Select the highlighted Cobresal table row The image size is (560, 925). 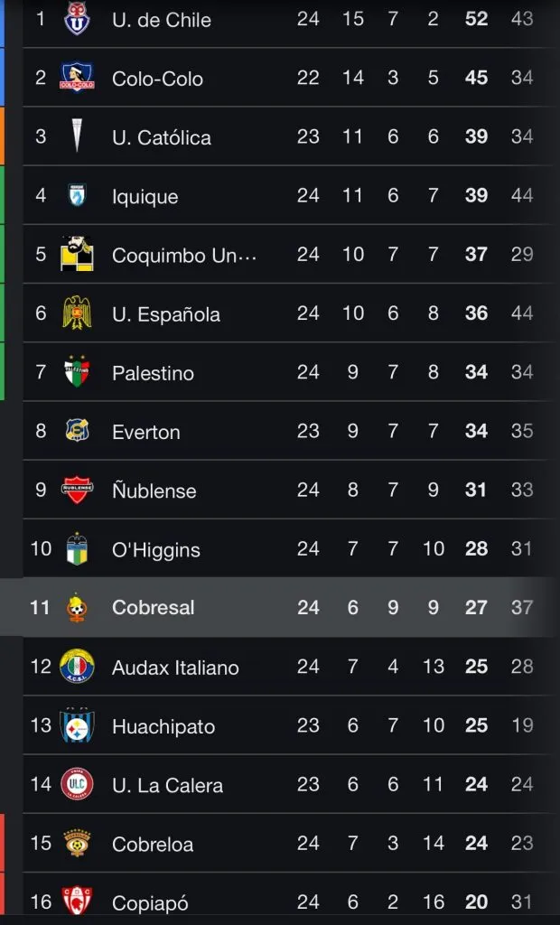click(280, 608)
